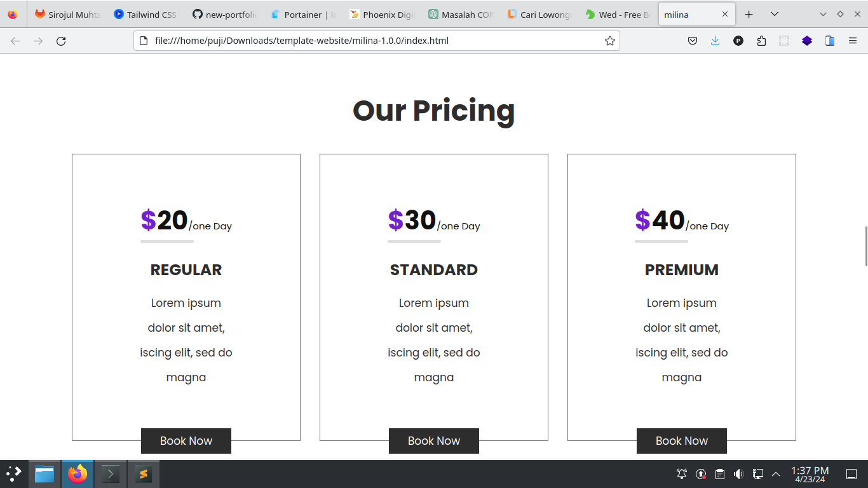
Task: Expand hidden system tray icons arrow
Action: pyautogui.click(x=776, y=474)
